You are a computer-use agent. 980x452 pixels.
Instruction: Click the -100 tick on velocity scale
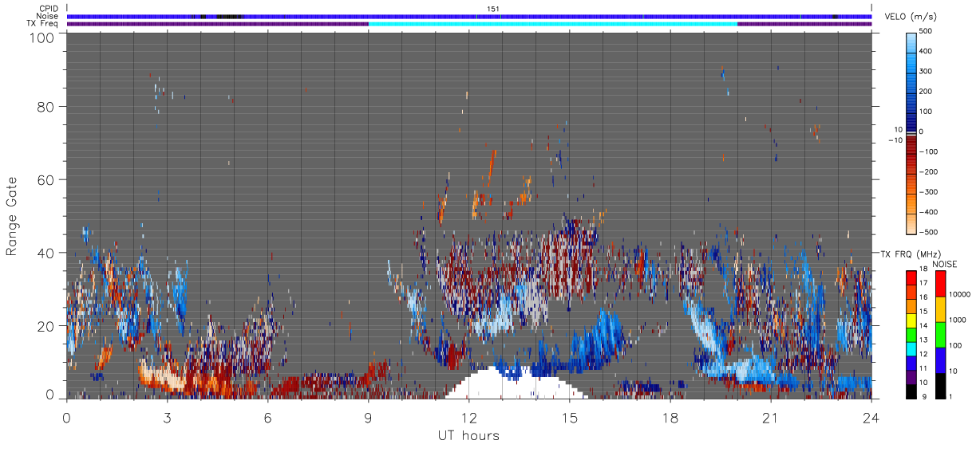[x=930, y=151]
